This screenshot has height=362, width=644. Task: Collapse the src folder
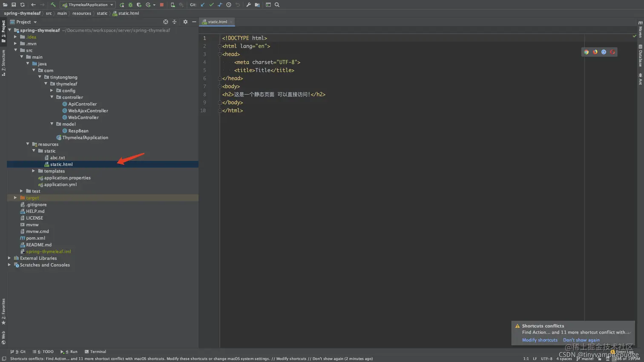16,50
